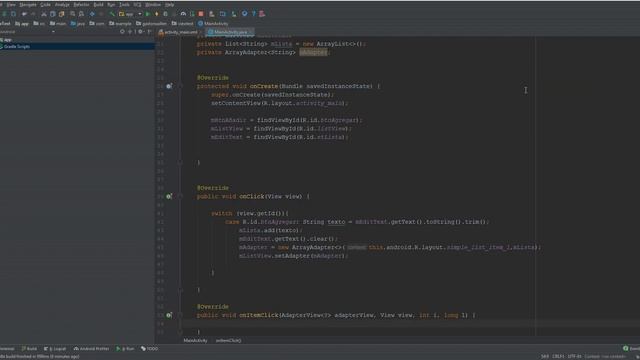Click the Event Log icon in status bar

pos(626,349)
